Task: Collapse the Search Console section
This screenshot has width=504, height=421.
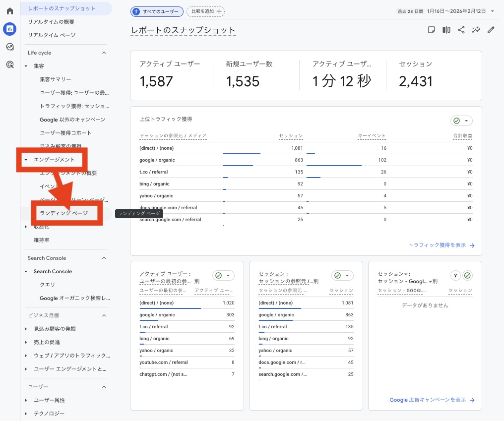Action: (x=104, y=258)
